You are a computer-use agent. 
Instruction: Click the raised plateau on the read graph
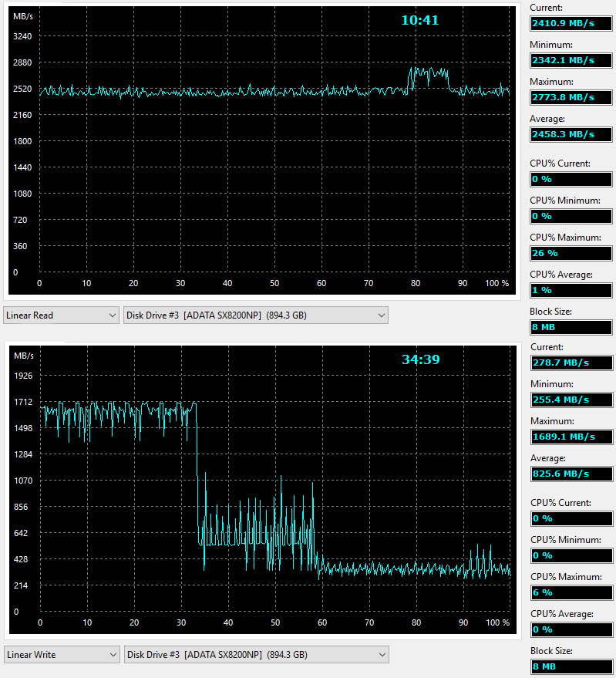429,75
